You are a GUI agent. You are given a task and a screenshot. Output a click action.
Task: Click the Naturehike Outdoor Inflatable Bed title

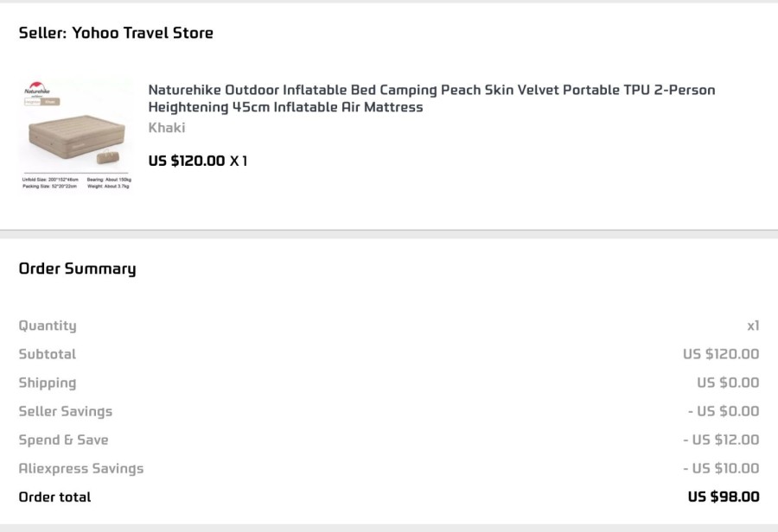click(431, 98)
